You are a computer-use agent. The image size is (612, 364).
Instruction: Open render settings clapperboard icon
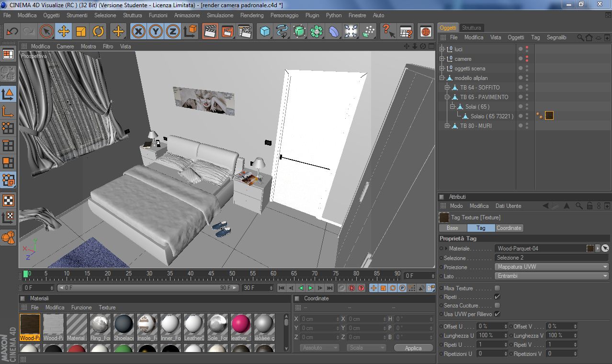[x=245, y=32]
